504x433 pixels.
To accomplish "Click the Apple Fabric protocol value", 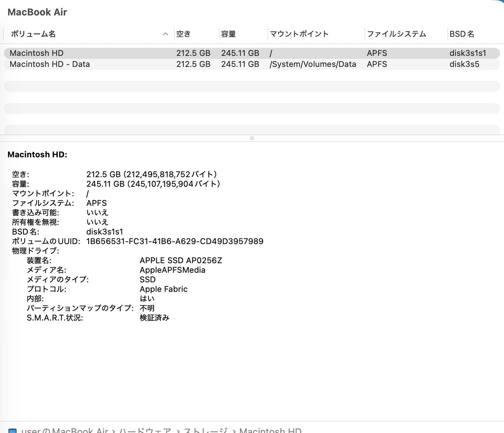I will click(x=164, y=289).
